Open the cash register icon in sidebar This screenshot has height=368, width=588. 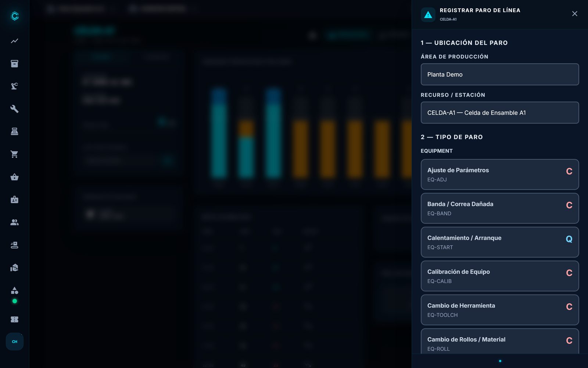14,131
